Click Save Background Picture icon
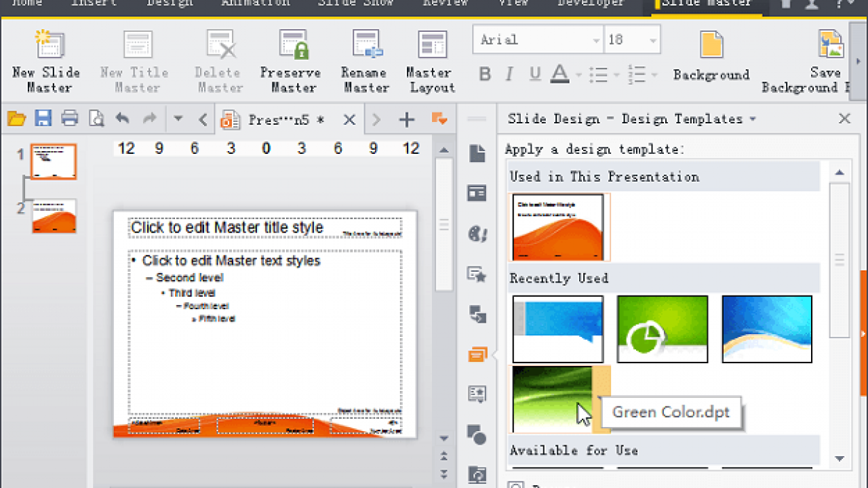868x488 pixels. [x=830, y=44]
